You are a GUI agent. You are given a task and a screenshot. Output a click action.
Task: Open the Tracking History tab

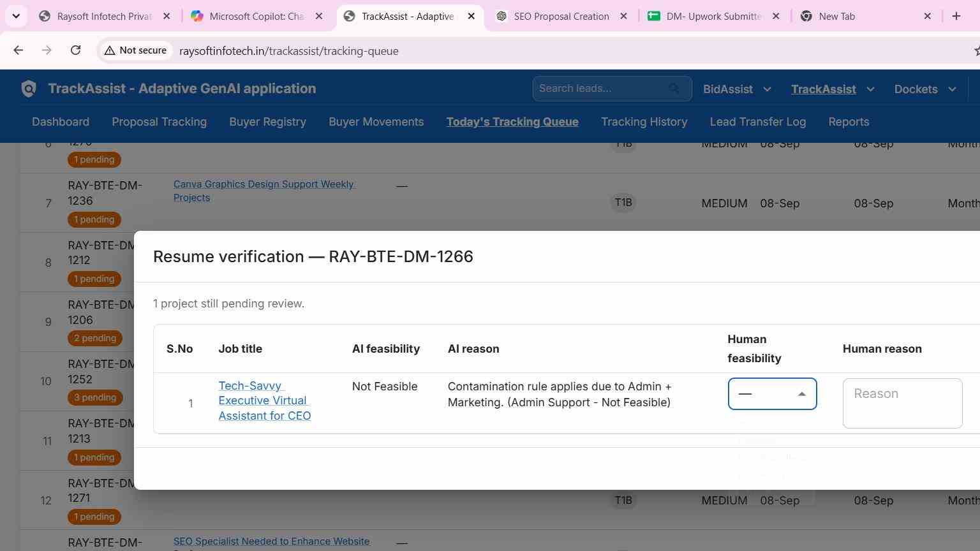point(644,122)
